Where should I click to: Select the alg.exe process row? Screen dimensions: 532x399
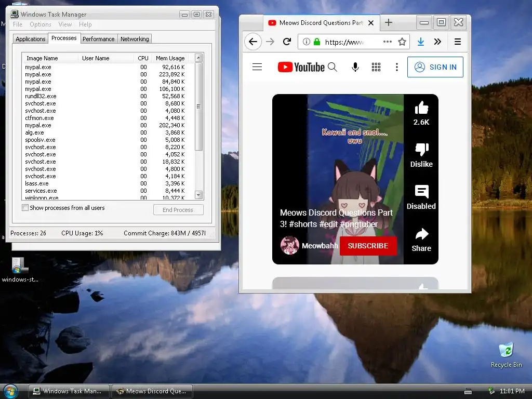[x=109, y=132]
